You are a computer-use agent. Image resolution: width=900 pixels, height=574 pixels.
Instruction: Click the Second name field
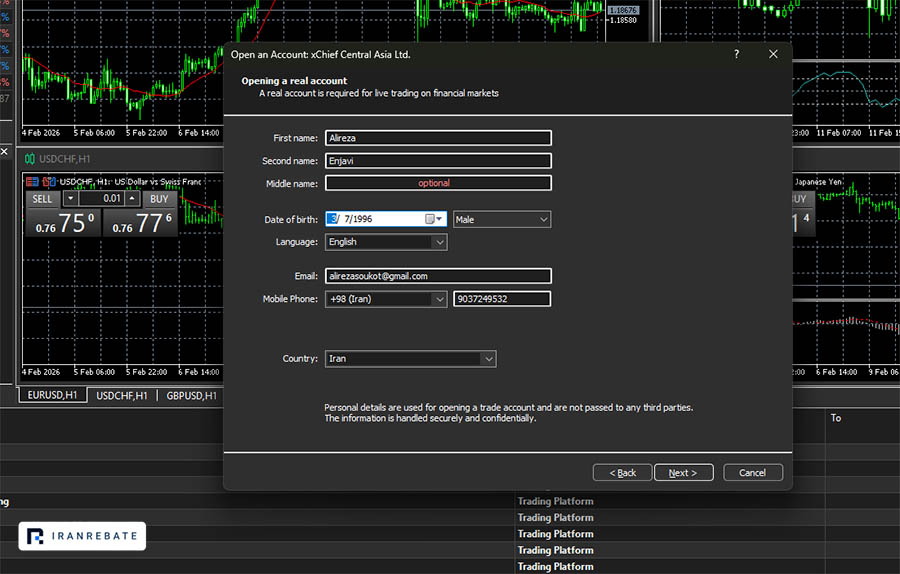click(x=438, y=161)
